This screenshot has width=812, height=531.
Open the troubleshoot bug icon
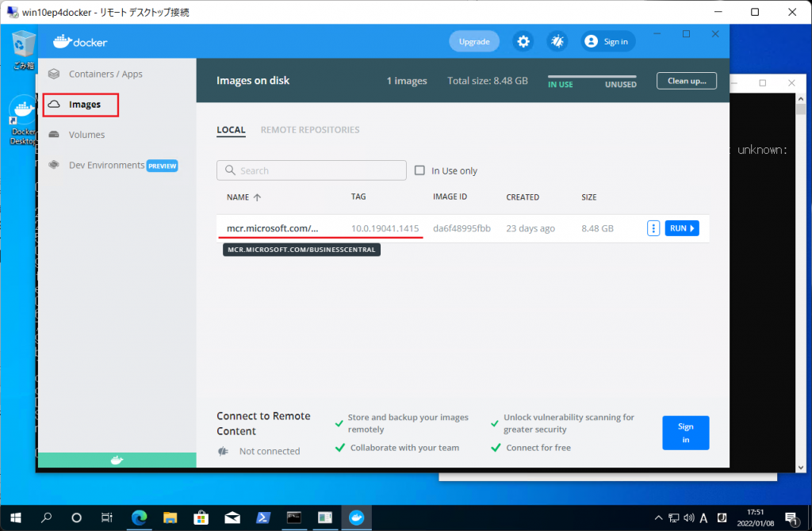[557, 41]
